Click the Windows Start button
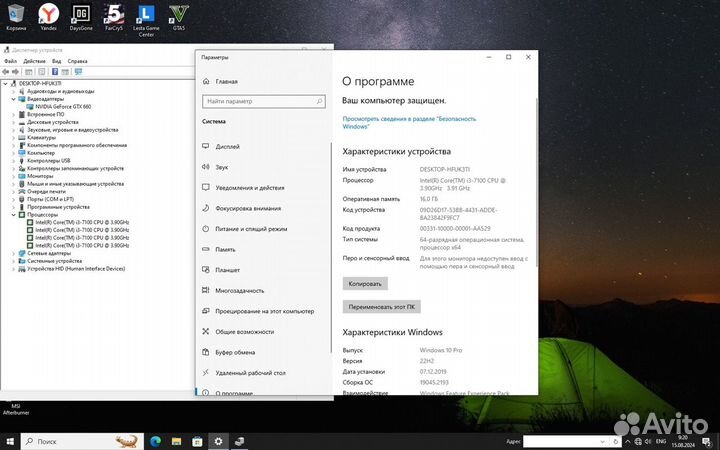The width and height of the screenshot is (720, 450). point(10,441)
